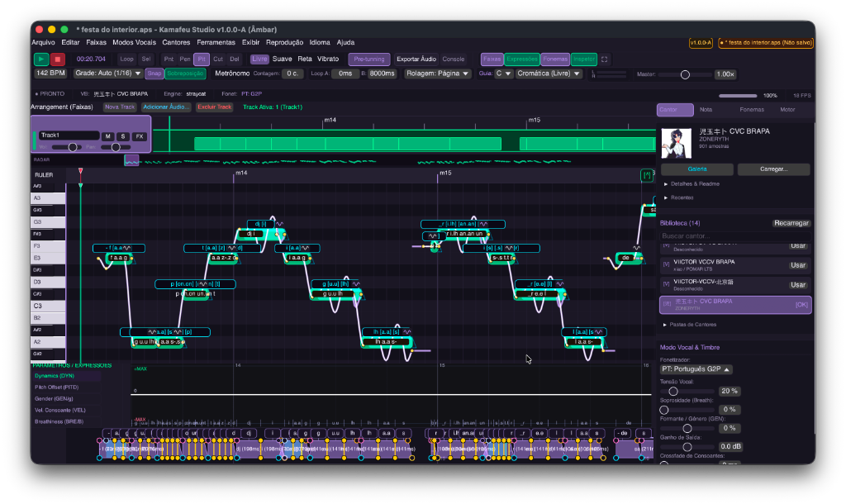This screenshot has width=846, height=504.
Task: Toggle the Expressões panel visibility
Action: (522, 59)
